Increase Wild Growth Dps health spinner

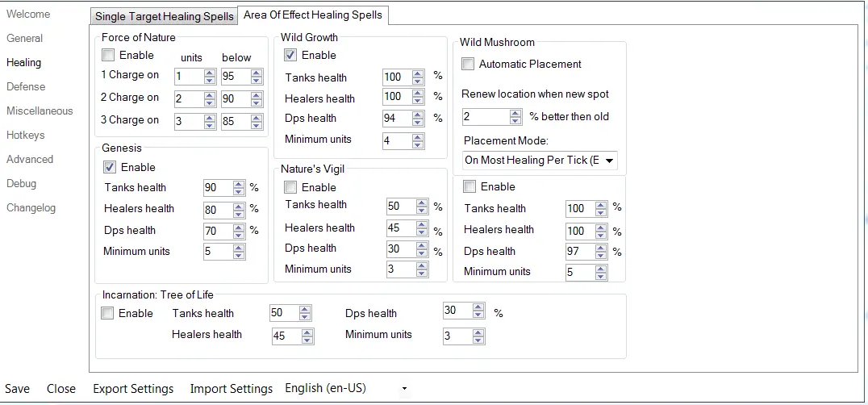tap(418, 115)
